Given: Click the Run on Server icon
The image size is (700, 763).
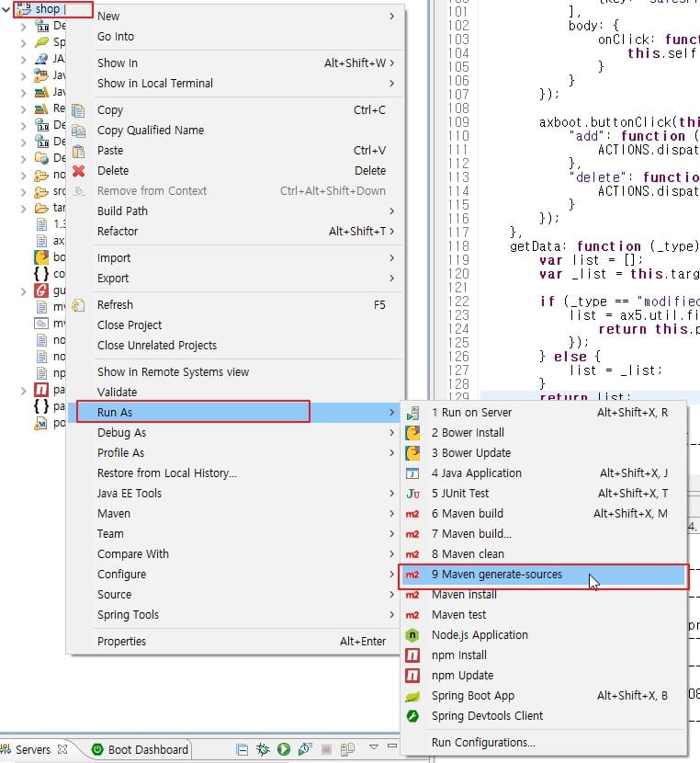Looking at the screenshot, I should [412, 413].
